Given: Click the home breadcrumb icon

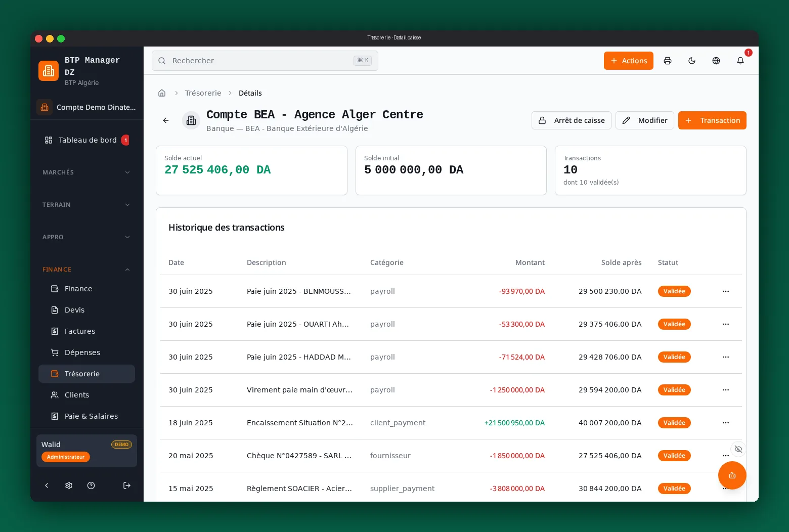Looking at the screenshot, I should [x=162, y=93].
